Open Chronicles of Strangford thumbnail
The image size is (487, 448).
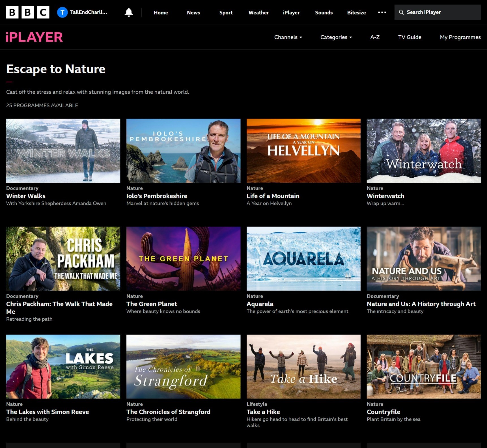(x=183, y=367)
